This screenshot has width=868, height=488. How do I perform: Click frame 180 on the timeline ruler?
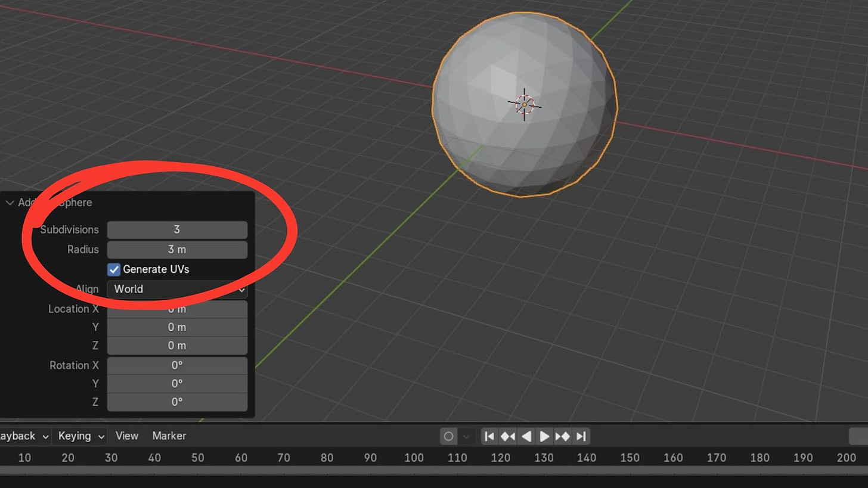[x=759, y=458]
